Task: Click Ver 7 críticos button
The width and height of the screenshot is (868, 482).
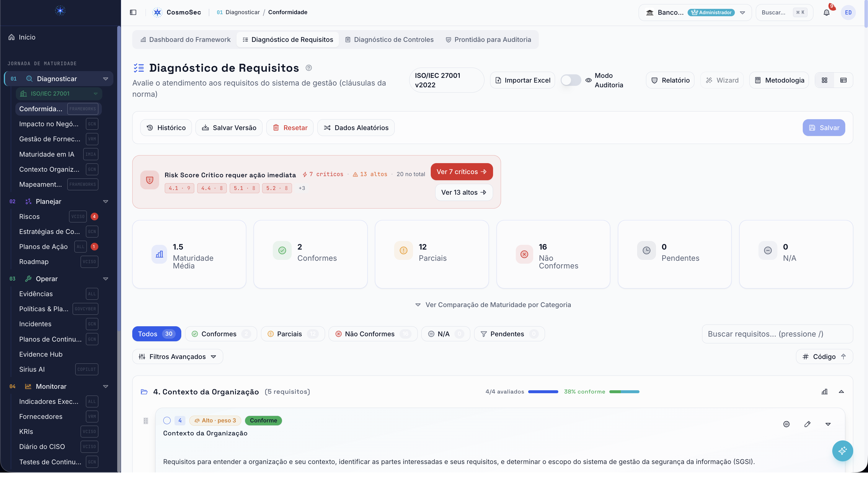Action: click(462, 172)
